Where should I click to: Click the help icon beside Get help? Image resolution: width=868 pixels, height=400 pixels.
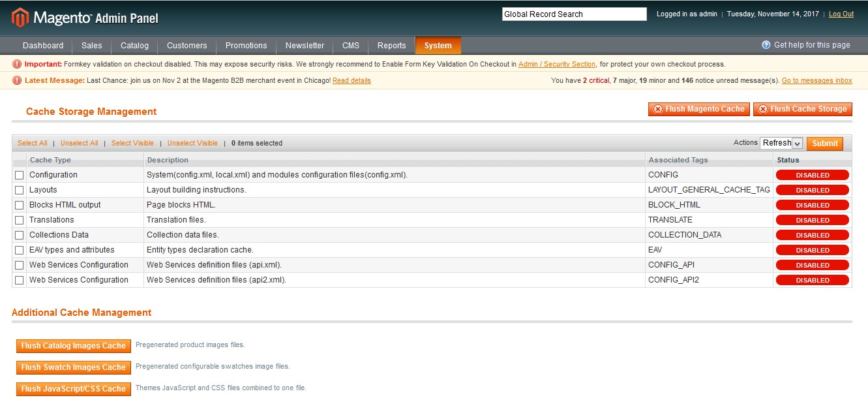click(766, 45)
